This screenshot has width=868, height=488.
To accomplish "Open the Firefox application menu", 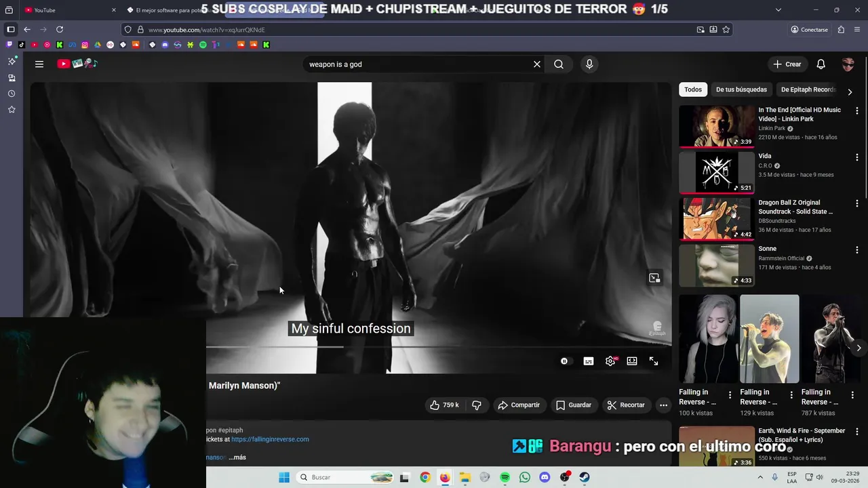I will click(858, 30).
